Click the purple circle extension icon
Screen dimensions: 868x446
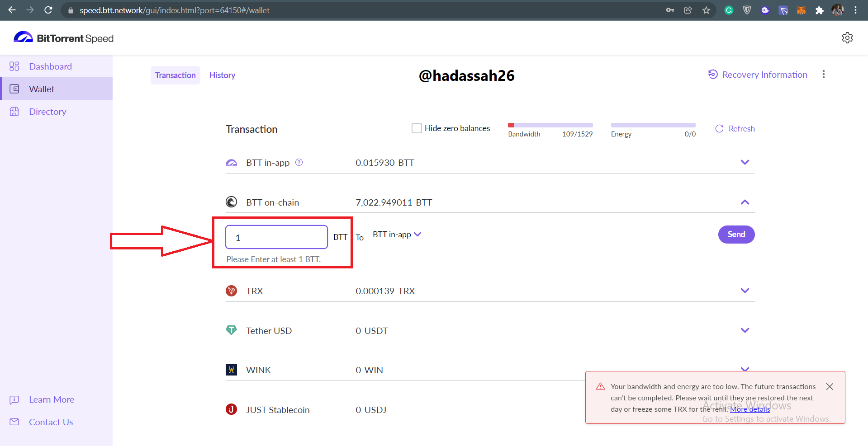click(765, 10)
